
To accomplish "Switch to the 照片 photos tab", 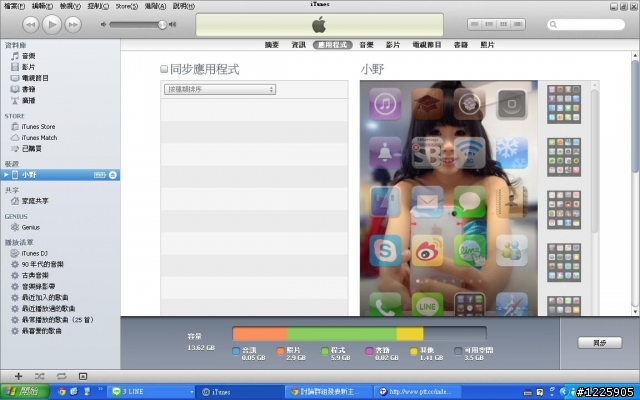I will tap(487, 45).
